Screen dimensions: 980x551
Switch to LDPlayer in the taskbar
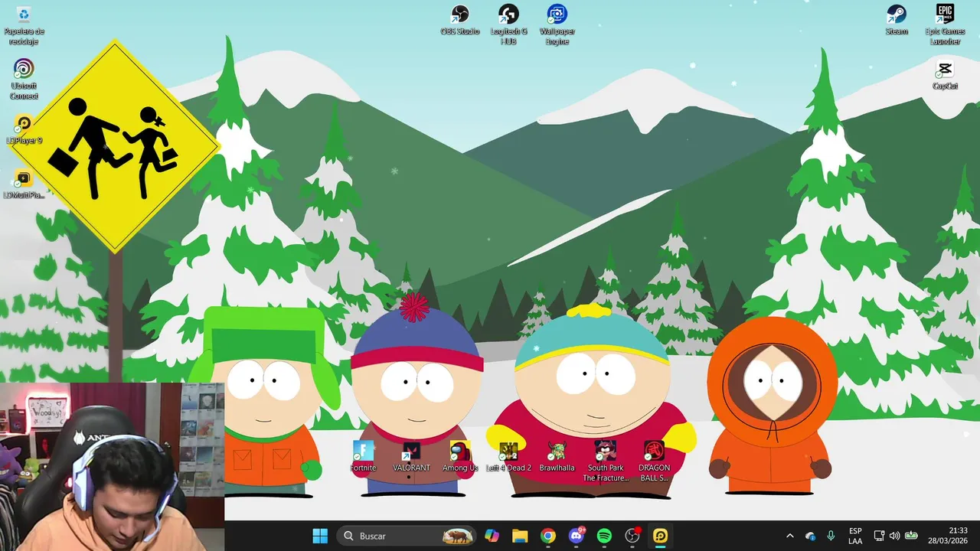click(x=661, y=536)
